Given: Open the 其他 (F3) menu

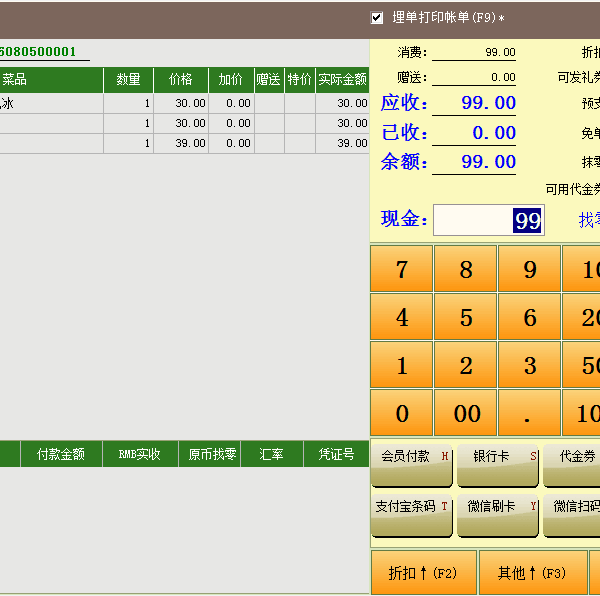Looking at the screenshot, I should point(533,572).
